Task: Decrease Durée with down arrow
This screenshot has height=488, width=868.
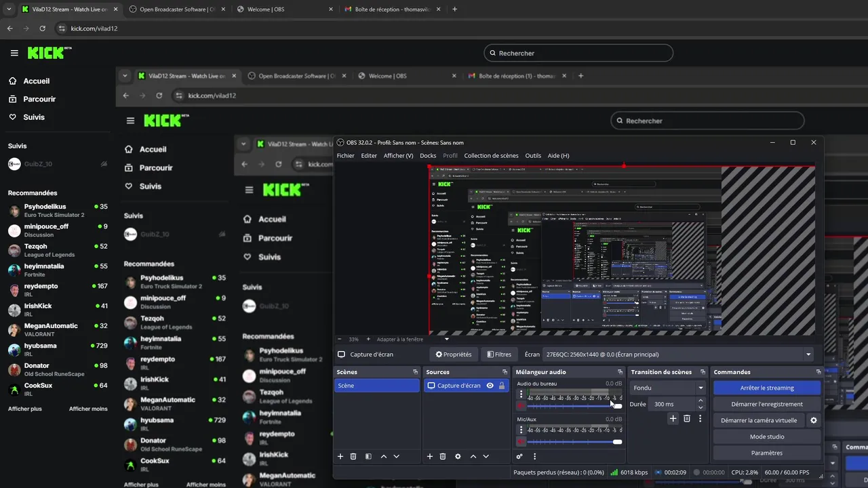Action: coord(701,407)
